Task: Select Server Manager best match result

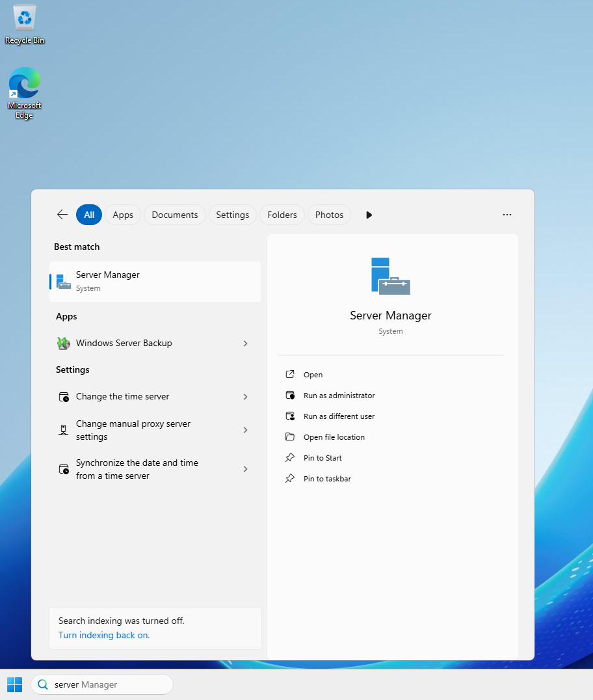Action: click(155, 282)
